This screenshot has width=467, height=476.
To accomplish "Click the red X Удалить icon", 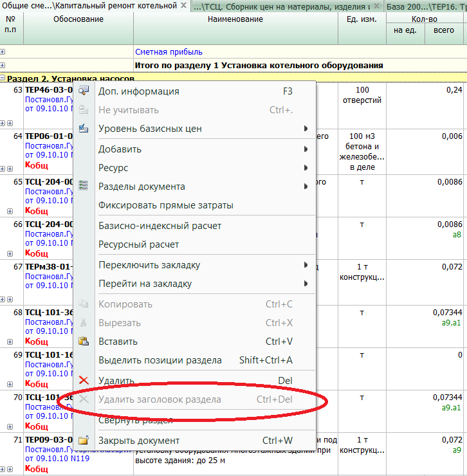I will pyautogui.click(x=83, y=381).
